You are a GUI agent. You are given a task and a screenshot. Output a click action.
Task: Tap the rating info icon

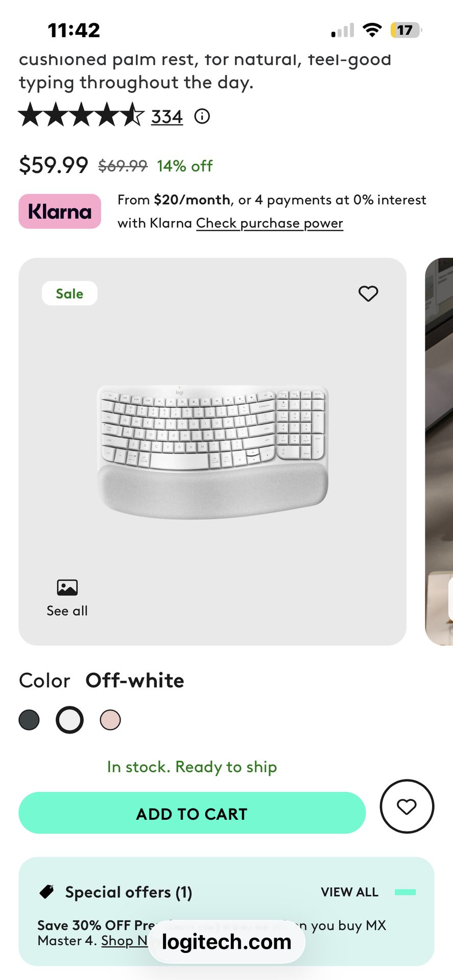[x=202, y=116]
